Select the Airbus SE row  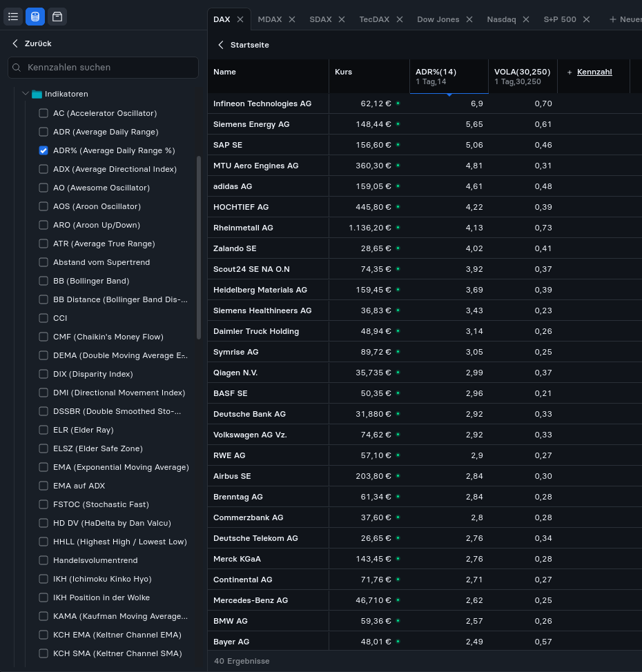pos(425,476)
